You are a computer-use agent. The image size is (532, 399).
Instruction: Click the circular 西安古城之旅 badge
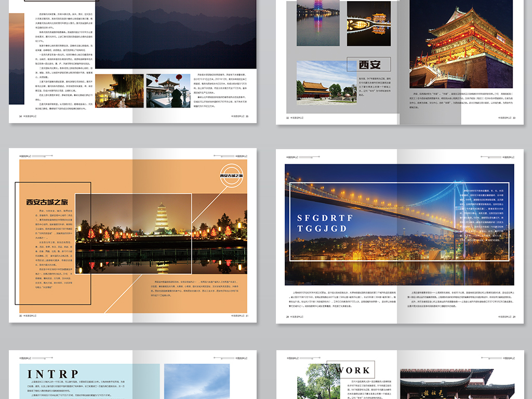point(233,176)
